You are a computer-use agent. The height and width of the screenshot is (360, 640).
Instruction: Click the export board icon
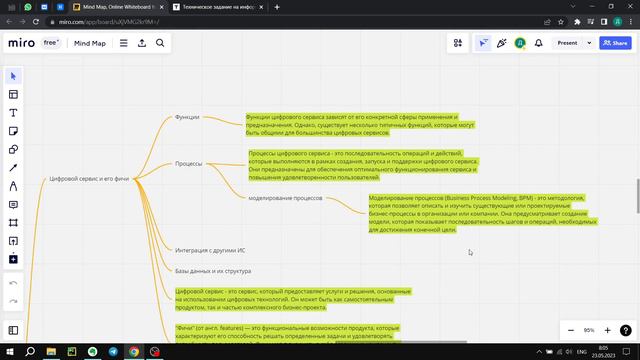142,43
